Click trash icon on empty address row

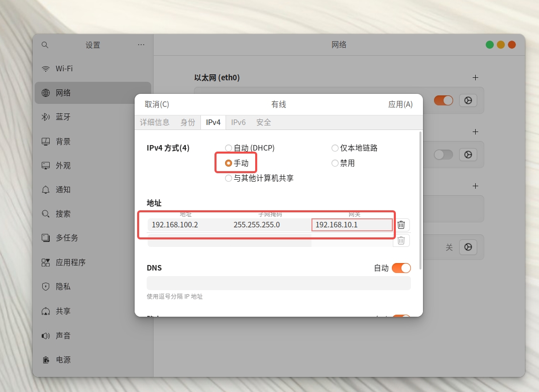click(x=401, y=240)
